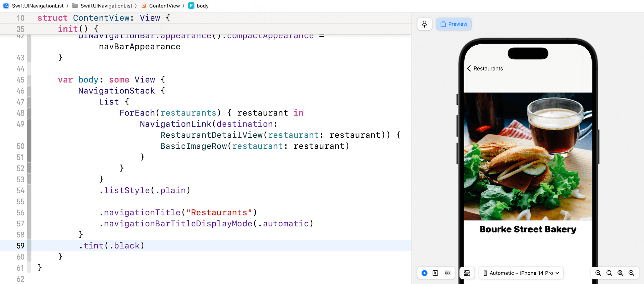Click line number 59 in the gutter
644x284 pixels.
point(20,246)
